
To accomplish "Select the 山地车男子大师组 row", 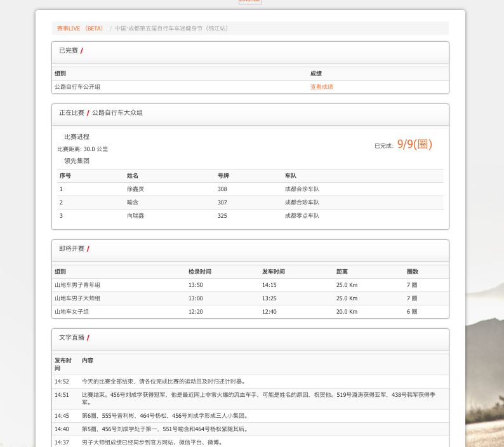I will 250,298.
